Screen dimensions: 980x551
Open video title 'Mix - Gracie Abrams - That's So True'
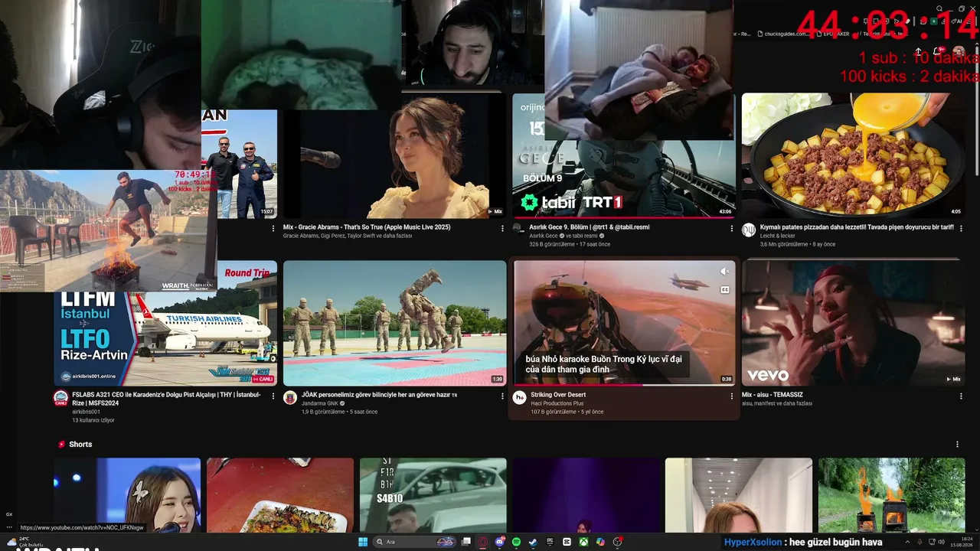coord(367,227)
